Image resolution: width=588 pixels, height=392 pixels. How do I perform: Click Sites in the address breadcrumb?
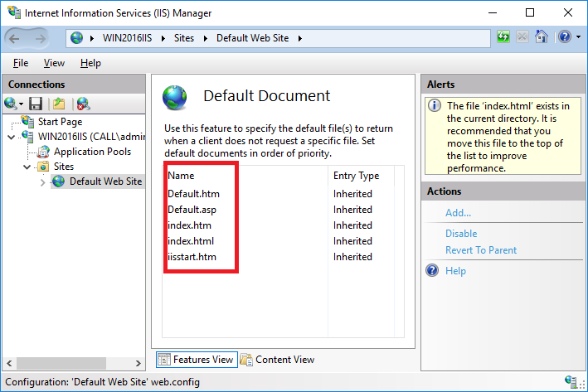(x=184, y=38)
